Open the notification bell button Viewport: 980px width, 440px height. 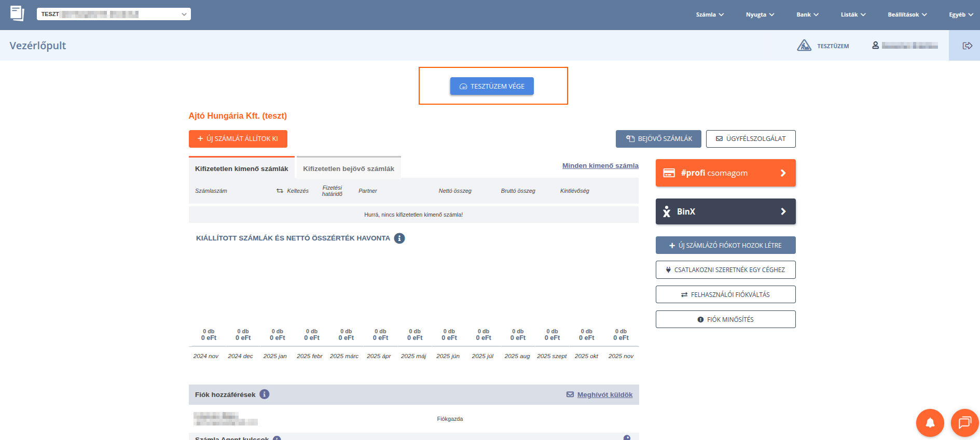pos(930,422)
